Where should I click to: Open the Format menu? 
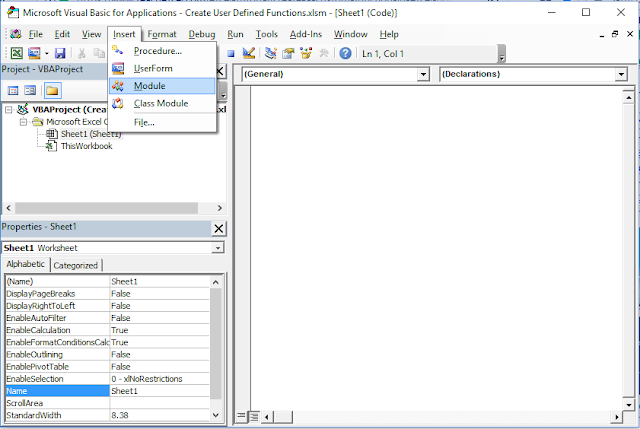coord(162,34)
